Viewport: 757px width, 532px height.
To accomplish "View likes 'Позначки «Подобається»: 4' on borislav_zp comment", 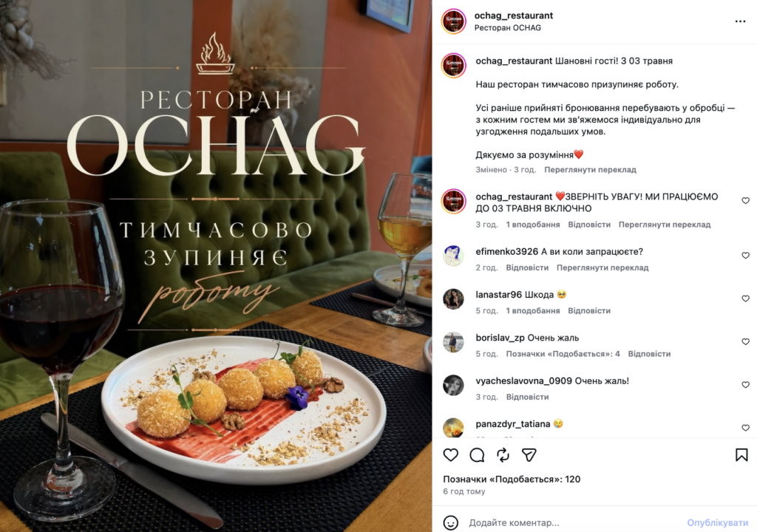I will tap(563, 354).
